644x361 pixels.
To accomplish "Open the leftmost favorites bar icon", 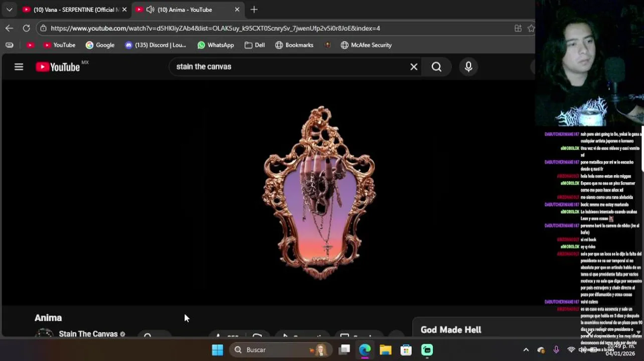I will pos(9,45).
